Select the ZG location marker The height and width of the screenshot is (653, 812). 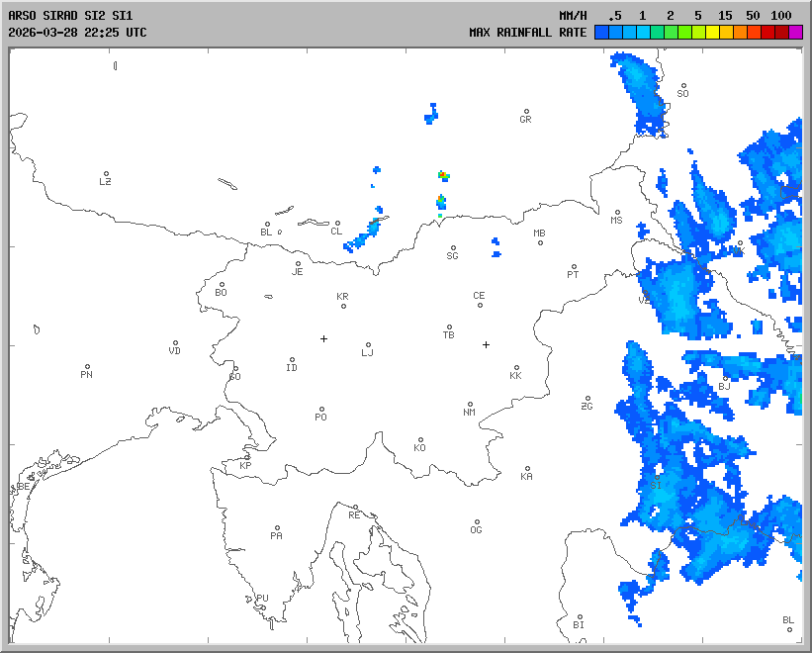click(x=587, y=399)
